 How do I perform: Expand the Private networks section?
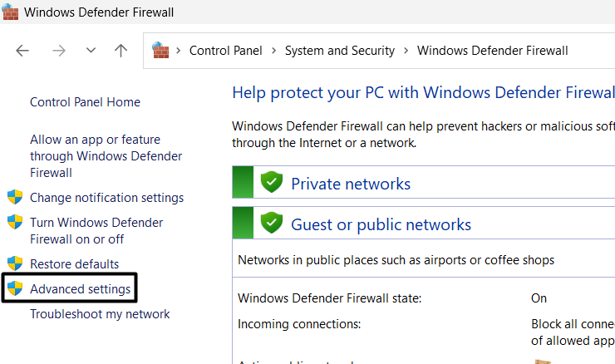(x=351, y=184)
